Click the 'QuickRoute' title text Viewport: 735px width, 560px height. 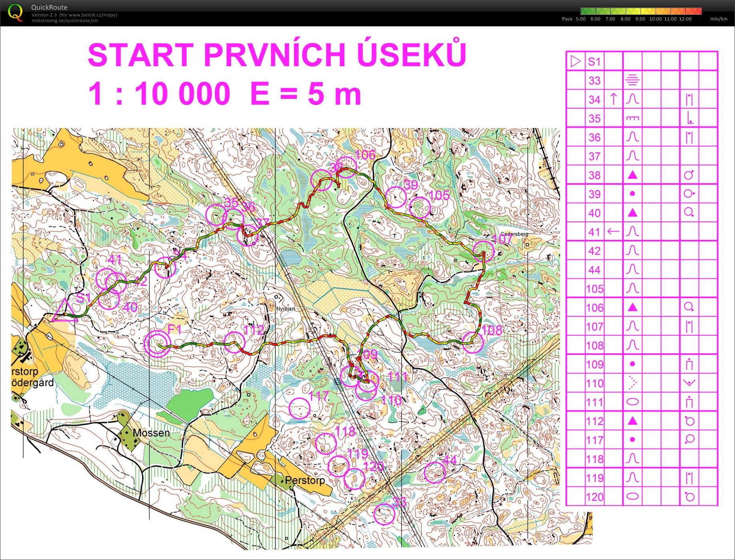49,7
